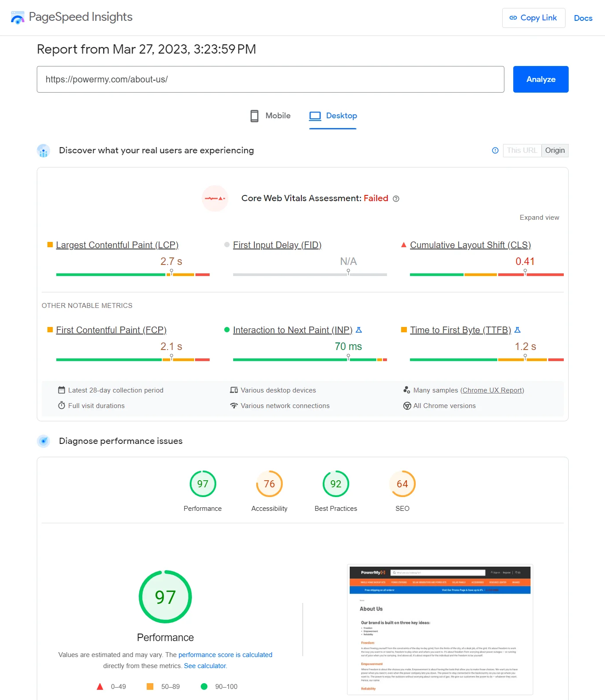The width and height of the screenshot is (605, 700).
Task: Click the red triangle marker beside CLS
Action: click(x=404, y=245)
